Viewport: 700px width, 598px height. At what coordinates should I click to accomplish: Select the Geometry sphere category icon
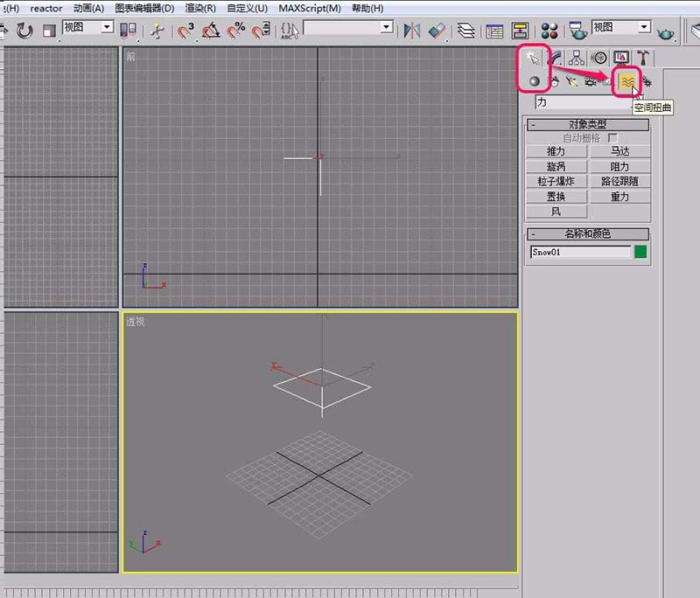[x=535, y=81]
